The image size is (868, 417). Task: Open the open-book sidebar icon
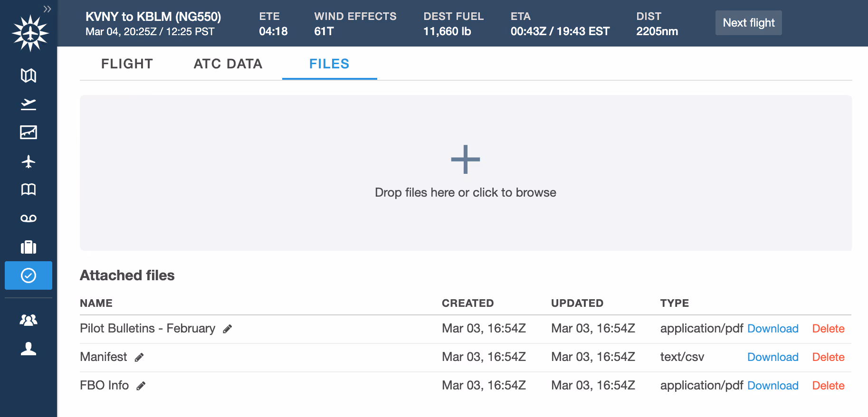coord(29,190)
